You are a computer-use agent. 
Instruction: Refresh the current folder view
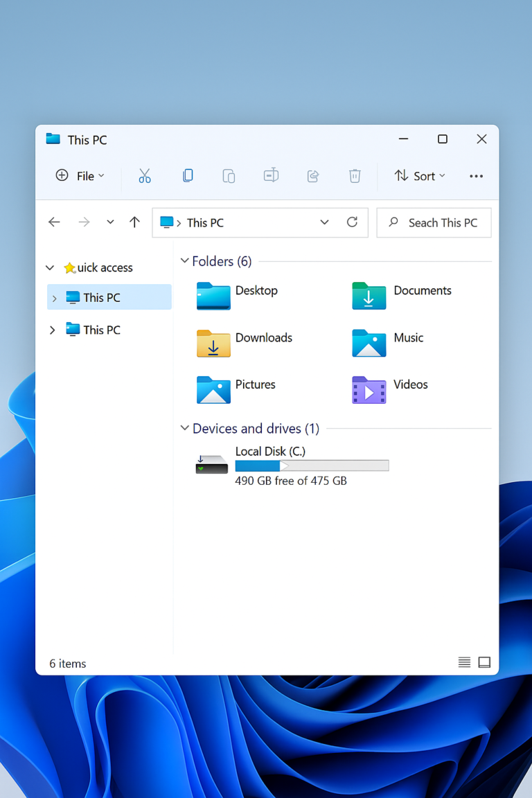[352, 222]
